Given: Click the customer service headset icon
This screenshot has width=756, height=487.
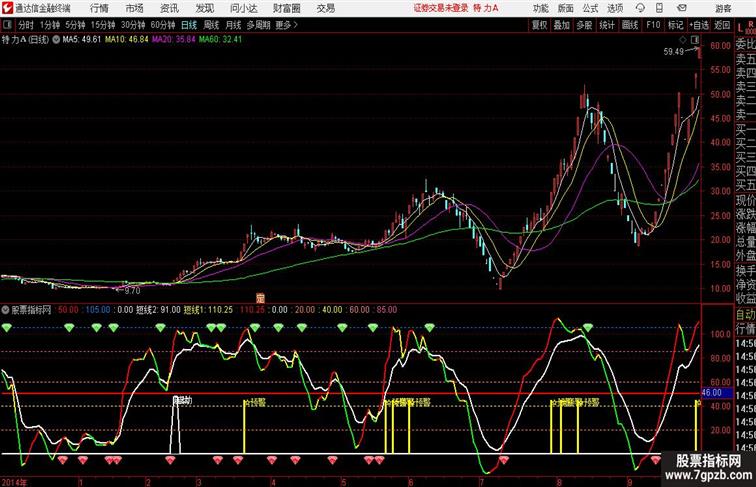Looking at the screenshot, I should coord(640,8).
